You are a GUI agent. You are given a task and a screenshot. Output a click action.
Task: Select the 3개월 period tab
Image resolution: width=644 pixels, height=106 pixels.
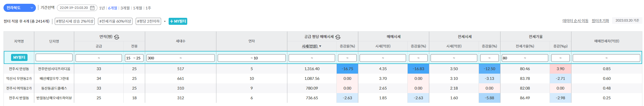[x=125, y=8]
